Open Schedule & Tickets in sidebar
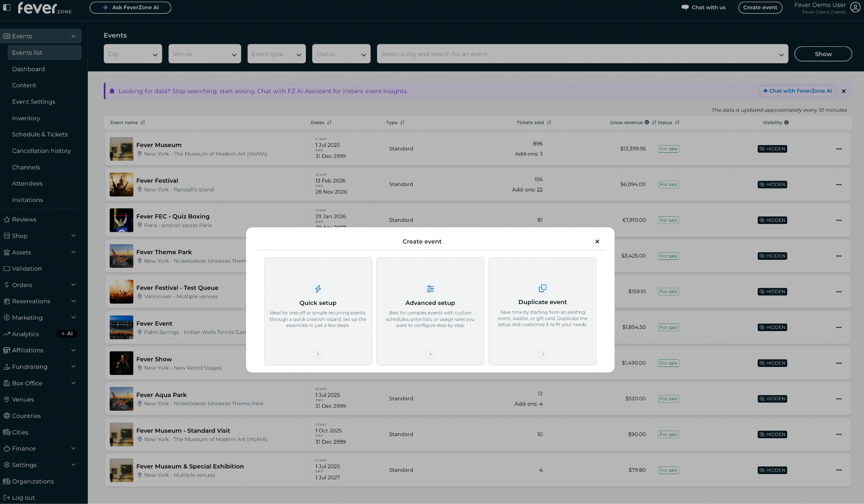 (40, 135)
